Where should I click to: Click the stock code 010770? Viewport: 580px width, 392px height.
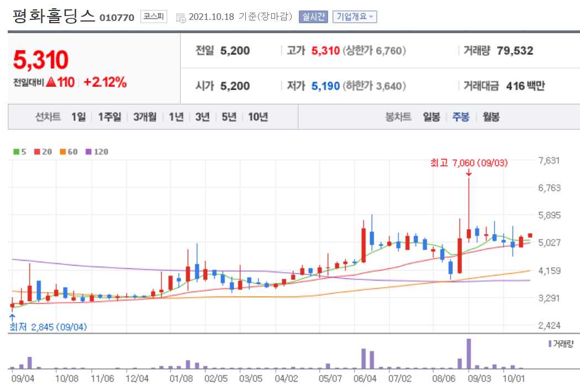coord(117,18)
